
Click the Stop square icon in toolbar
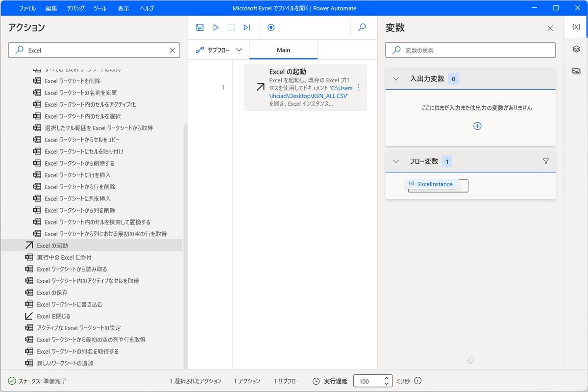(231, 27)
